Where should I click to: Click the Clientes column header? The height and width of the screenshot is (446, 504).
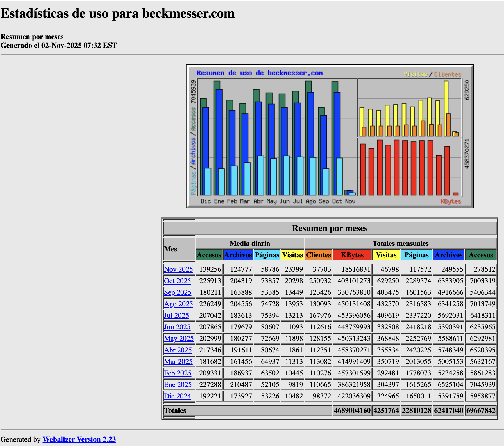tap(318, 255)
